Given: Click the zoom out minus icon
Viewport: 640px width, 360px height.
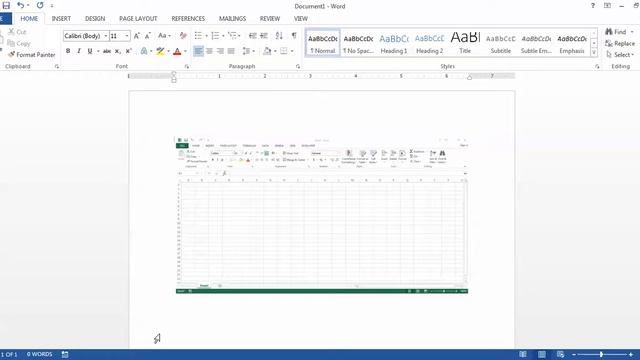Looking at the screenshot, I should click(574, 355).
